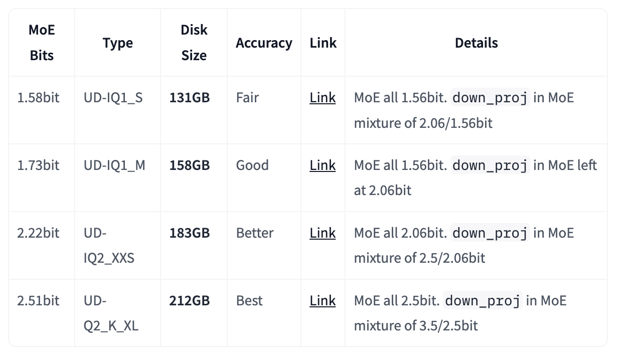The width and height of the screenshot is (618, 364).
Task: Click the UD-IQ1_S type cell
Action: click(x=113, y=98)
